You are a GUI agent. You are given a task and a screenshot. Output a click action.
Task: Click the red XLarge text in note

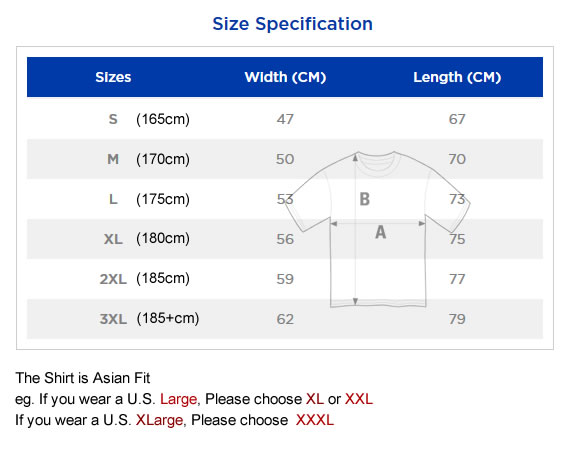pos(159,420)
